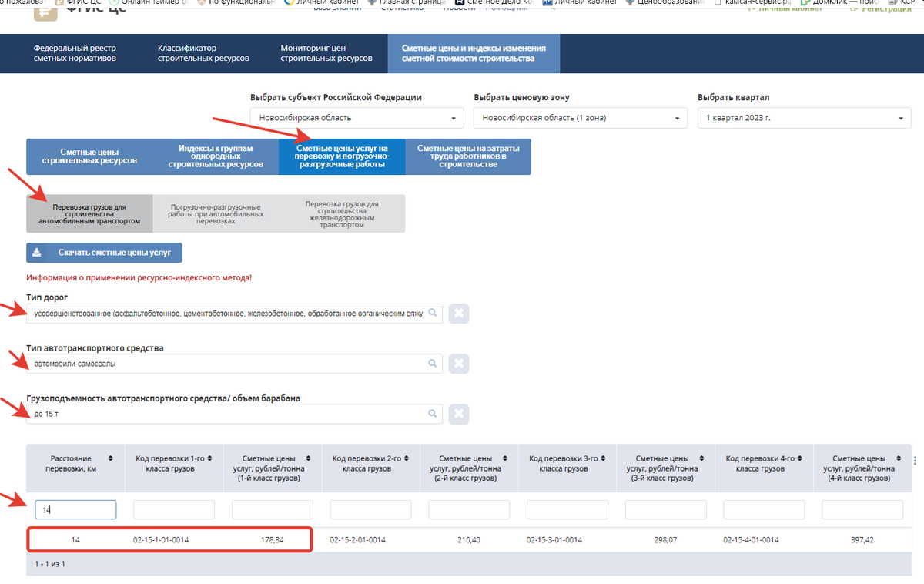The width and height of the screenshot is (924, 584).
Task: Open квартал dropdown showing 1 квартал 2023
Action: click(x=805, y=118)
